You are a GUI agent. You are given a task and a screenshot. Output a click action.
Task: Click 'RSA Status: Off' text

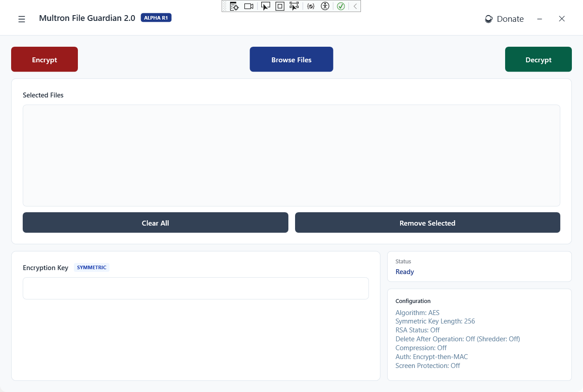pyautogui.click(x=417, y=330)
